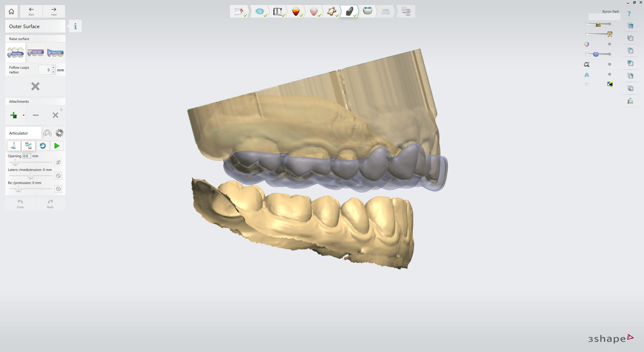
Task: Toggle visibility of the Opening movement eye icon
Action: [58, 162]
